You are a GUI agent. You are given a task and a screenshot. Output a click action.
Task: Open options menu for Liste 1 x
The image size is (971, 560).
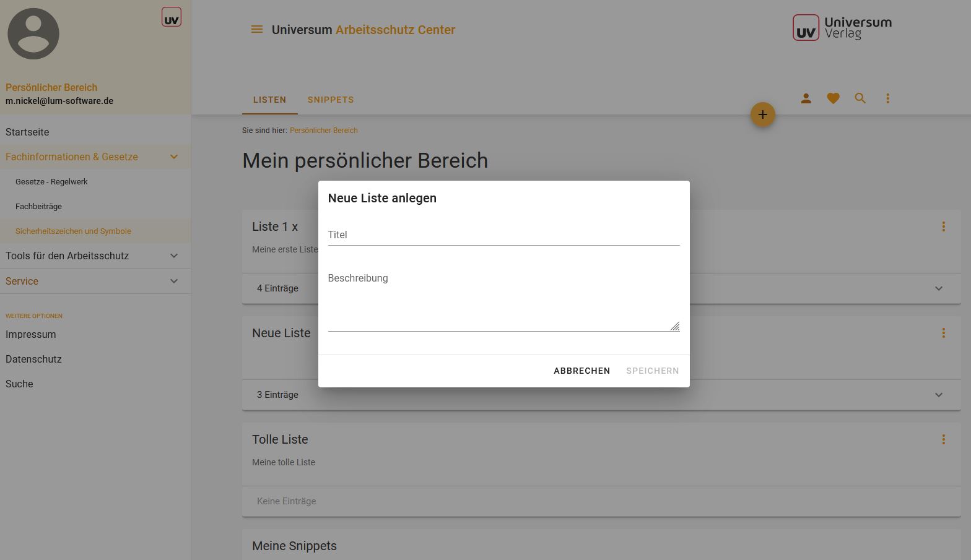[943, 226]
